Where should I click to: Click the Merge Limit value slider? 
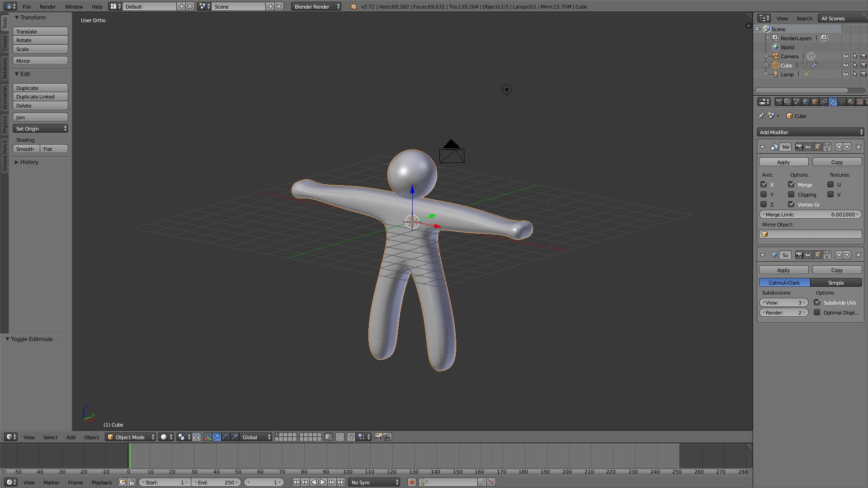(x=810, y=215)
